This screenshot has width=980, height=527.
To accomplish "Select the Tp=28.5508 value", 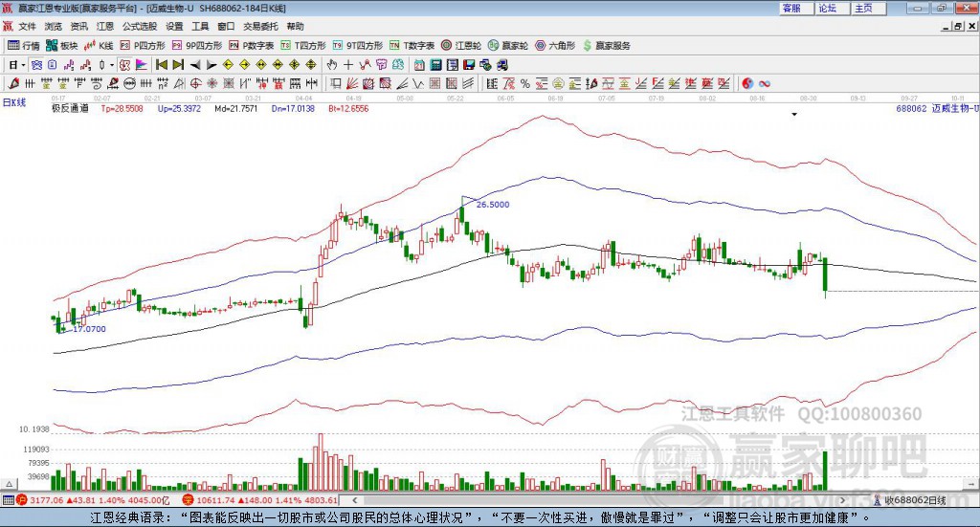I will click(122, 109).
